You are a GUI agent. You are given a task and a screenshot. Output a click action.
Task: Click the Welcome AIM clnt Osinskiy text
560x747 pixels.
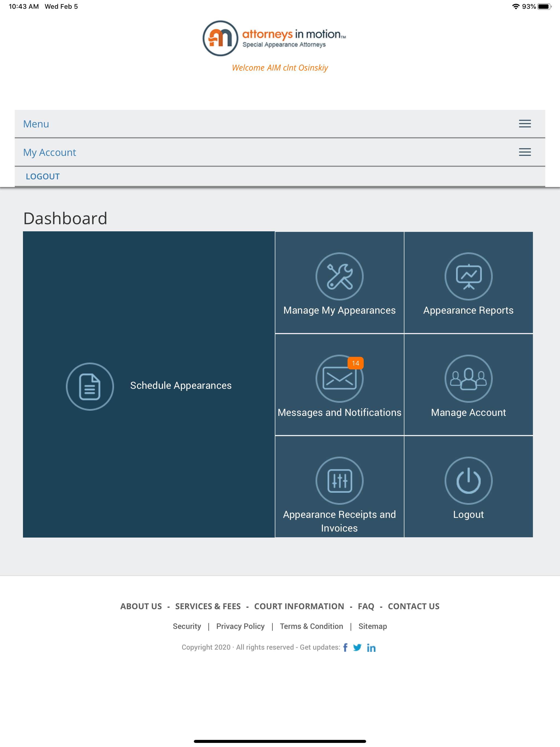coord(280,68)
